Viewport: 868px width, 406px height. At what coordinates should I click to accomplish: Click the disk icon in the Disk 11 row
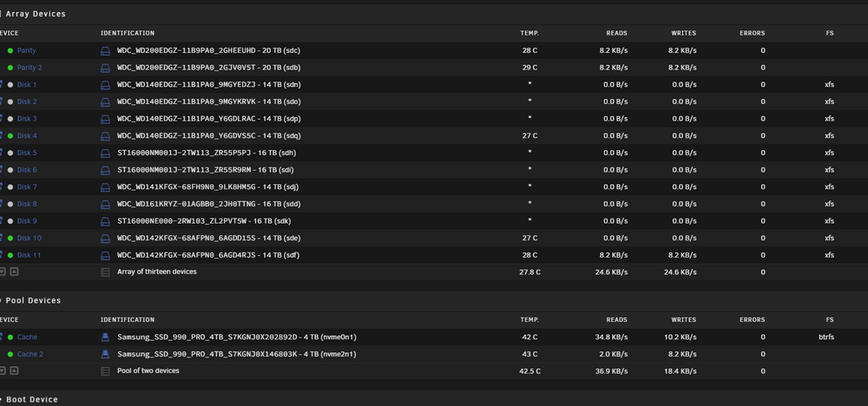(x=105, y=256)
